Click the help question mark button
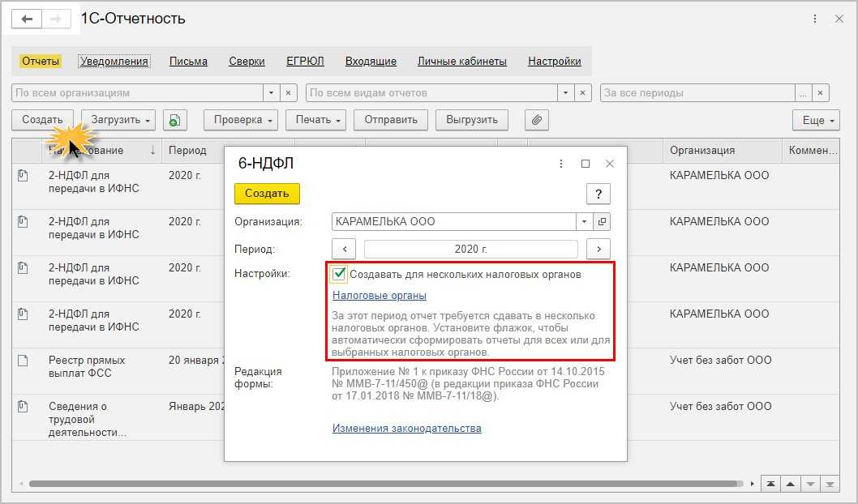Screen dimensions: 858x504 tap(598, 194)
